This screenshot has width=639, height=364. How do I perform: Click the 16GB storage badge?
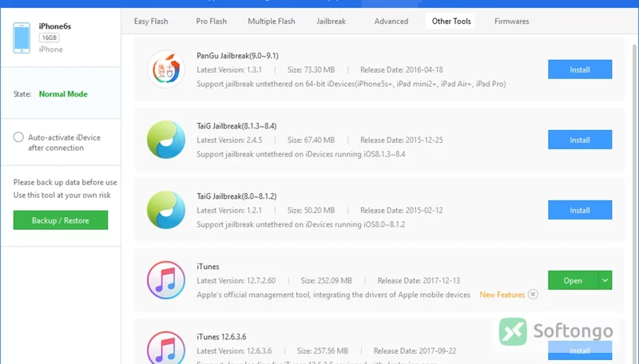click(50, 38)
